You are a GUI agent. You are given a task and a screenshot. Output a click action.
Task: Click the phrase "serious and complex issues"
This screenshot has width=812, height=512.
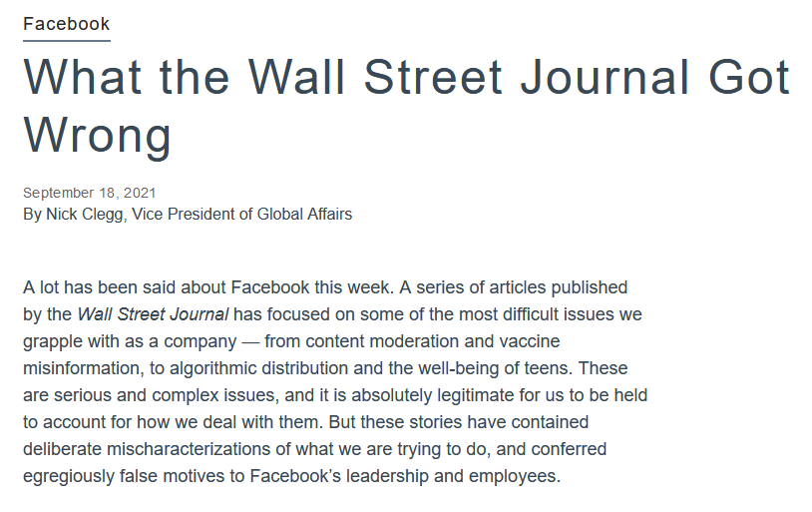click(x=167, y=395)
